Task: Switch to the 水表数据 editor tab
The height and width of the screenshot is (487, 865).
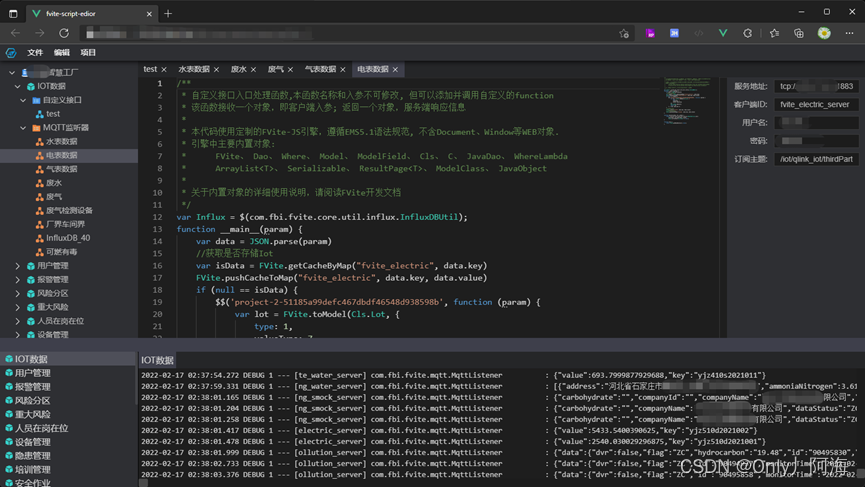Action: [x=194, y=69]
